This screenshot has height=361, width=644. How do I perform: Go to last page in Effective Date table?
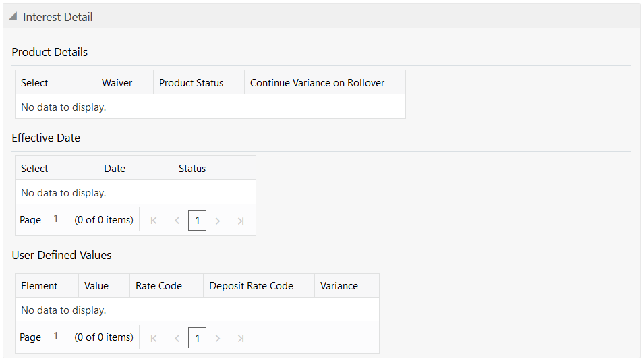point(240,221)
